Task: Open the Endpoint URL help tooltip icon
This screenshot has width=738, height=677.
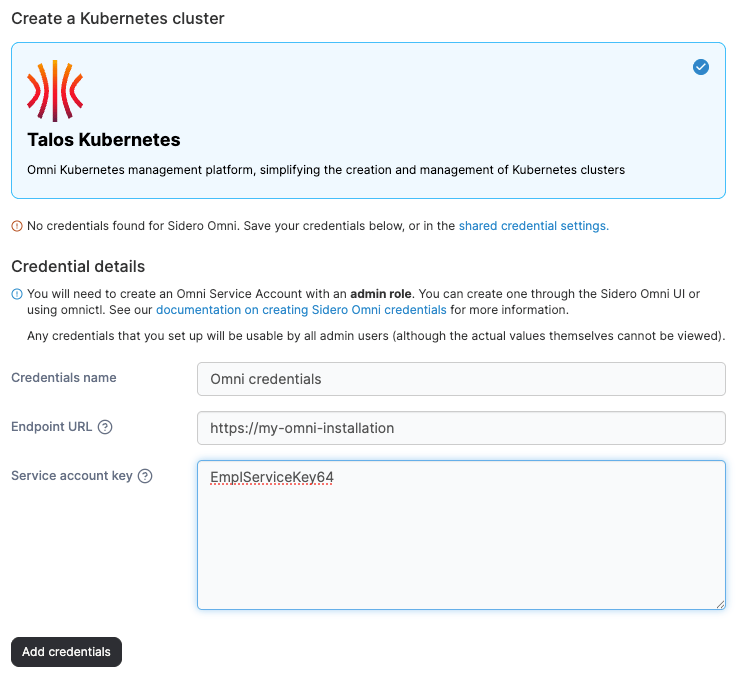Action: click(105, 427)
